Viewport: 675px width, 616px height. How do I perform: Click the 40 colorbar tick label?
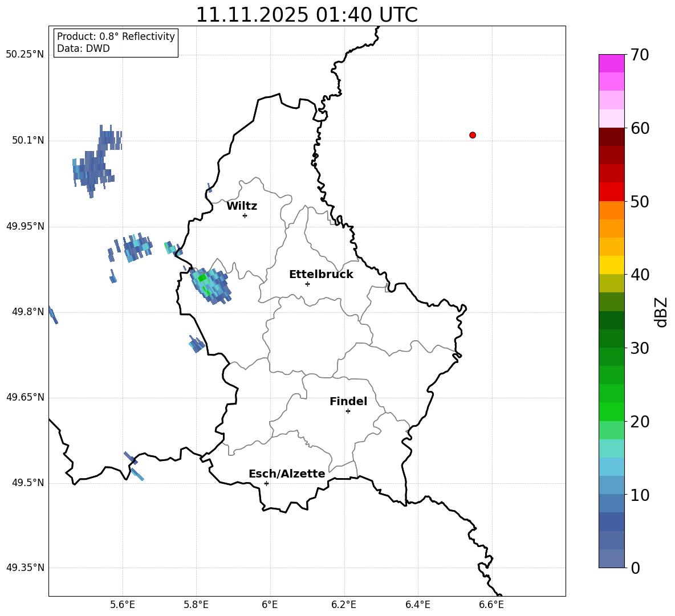click(x=640, y=275)
